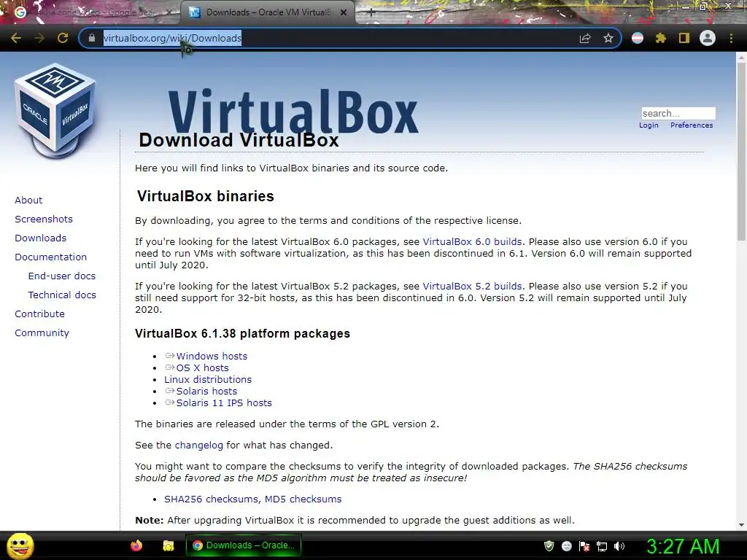The image size is (747, 560).
Task: Click the browser forward arrow
Action: tap(39, 38)
